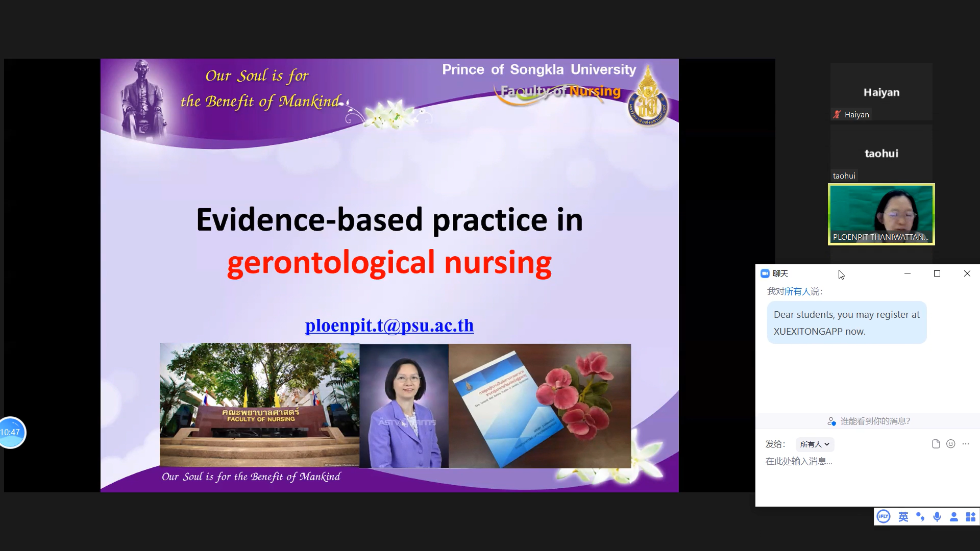The image size is (980, 551).
Task: Open the chat more options ellipsis
Action: point(965,444)
